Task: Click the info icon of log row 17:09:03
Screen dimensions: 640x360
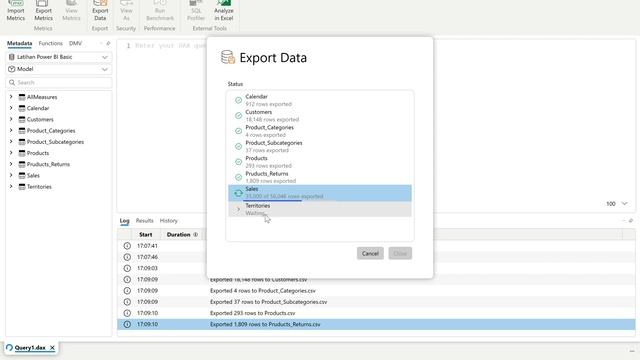Action: pyautogui.click(x=127, y=268)
